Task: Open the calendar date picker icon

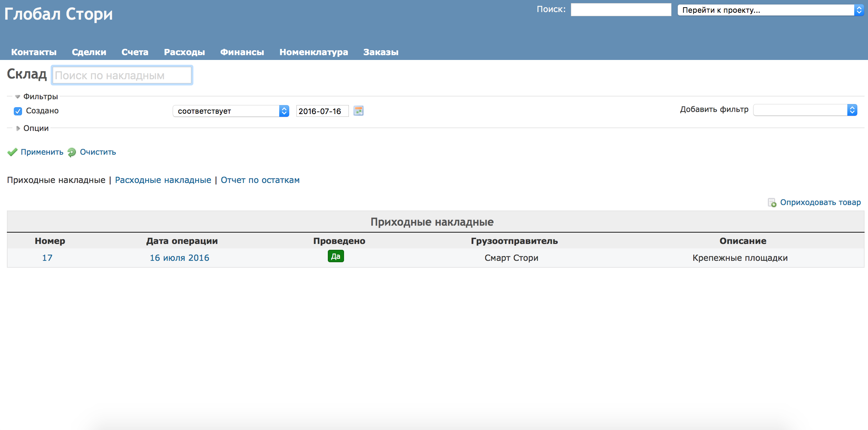Action: (x=359, y=111)
